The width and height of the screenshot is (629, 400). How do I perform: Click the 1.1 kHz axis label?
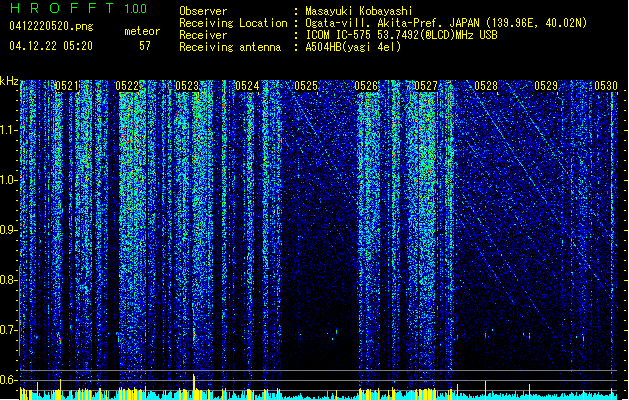[9, 130]
